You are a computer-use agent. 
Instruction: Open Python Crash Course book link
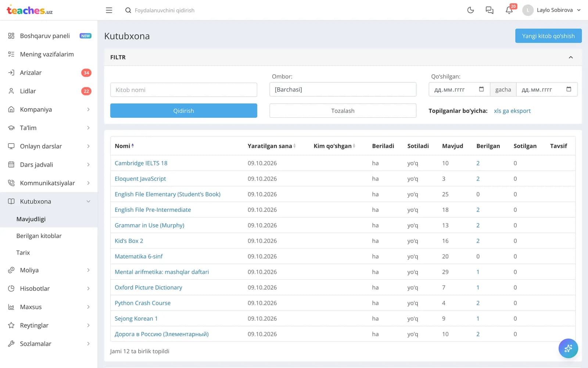click(143, 303)
